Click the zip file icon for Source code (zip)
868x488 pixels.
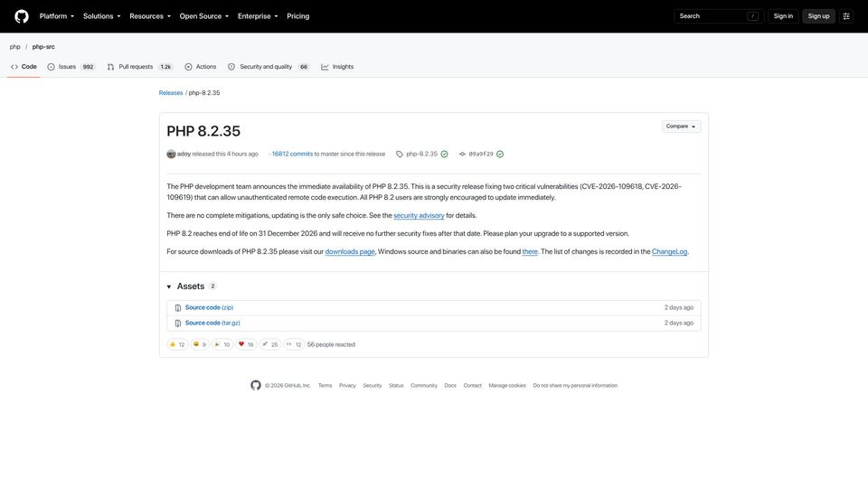click(x=178, y=307)
